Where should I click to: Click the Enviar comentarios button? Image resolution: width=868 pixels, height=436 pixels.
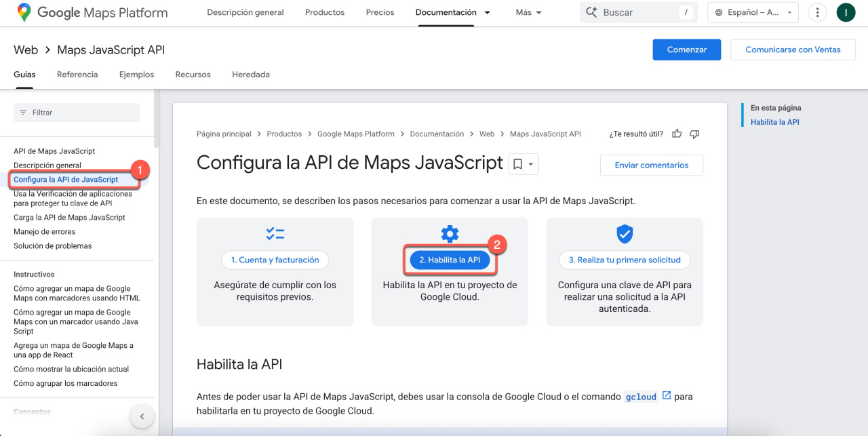tap(651, 165)
